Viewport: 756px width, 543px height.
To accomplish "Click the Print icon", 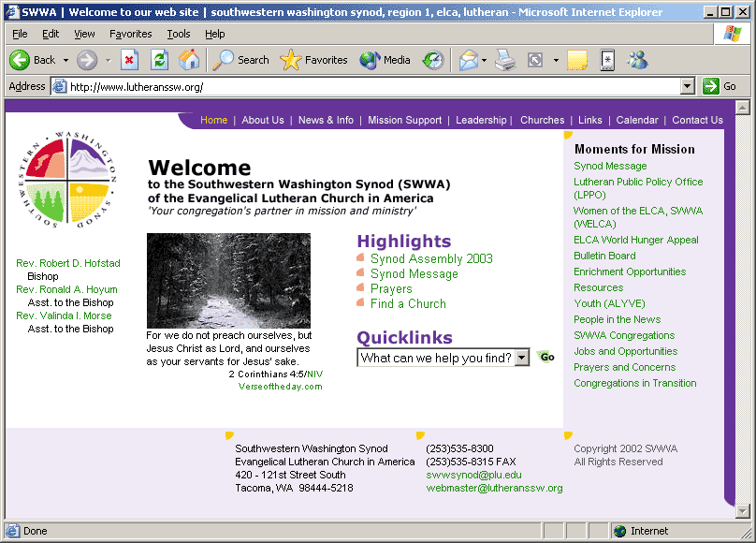I will tap(505, 60).
